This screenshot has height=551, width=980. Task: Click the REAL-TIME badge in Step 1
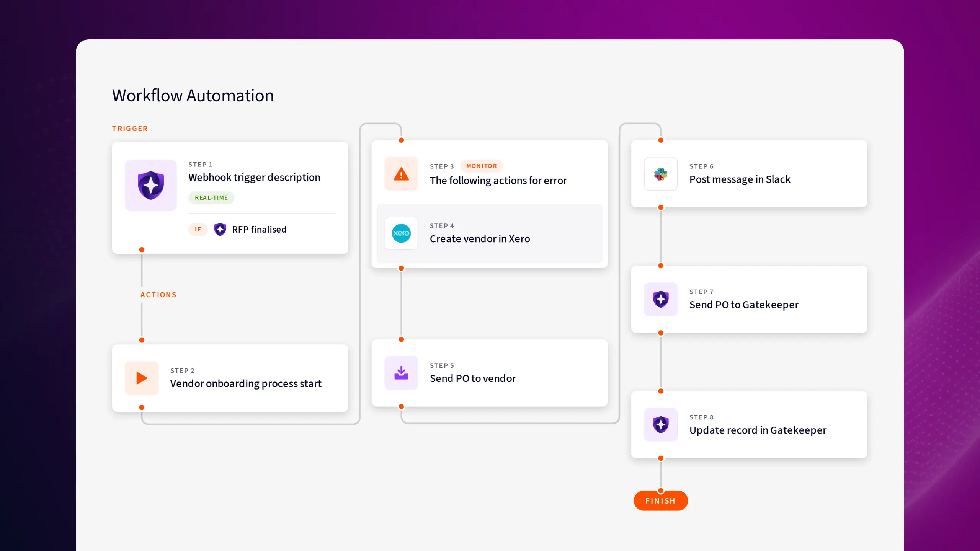click(x=211, y=197)
